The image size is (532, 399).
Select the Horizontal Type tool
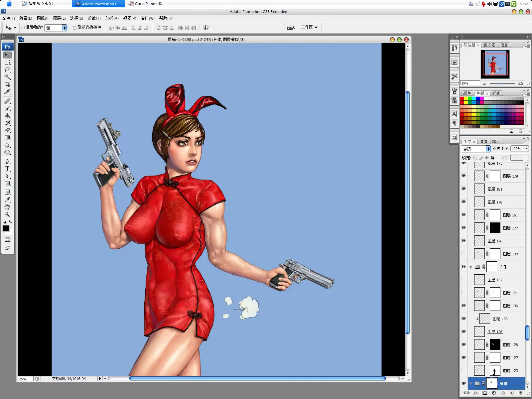(x=7, y=169)
